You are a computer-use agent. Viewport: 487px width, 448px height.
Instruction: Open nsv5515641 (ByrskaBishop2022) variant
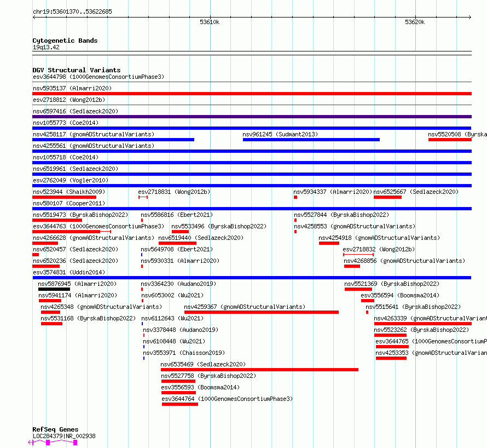click(413, 307)
